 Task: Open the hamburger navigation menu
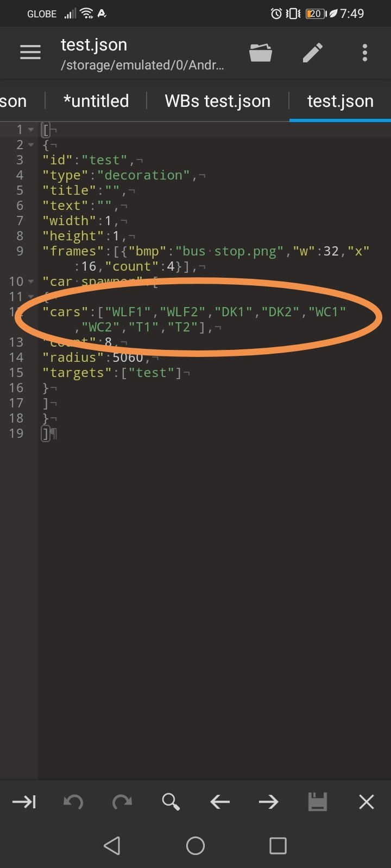tap(30, 52)
